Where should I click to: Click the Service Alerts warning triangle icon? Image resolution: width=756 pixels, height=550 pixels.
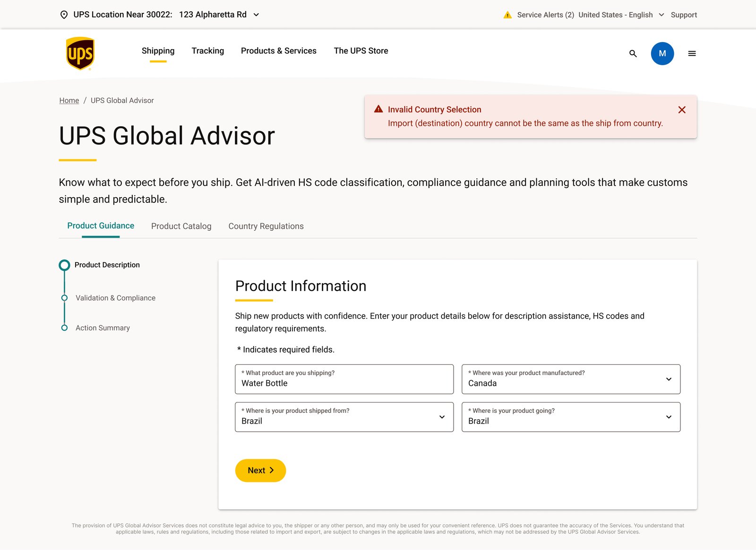point(507,15)
